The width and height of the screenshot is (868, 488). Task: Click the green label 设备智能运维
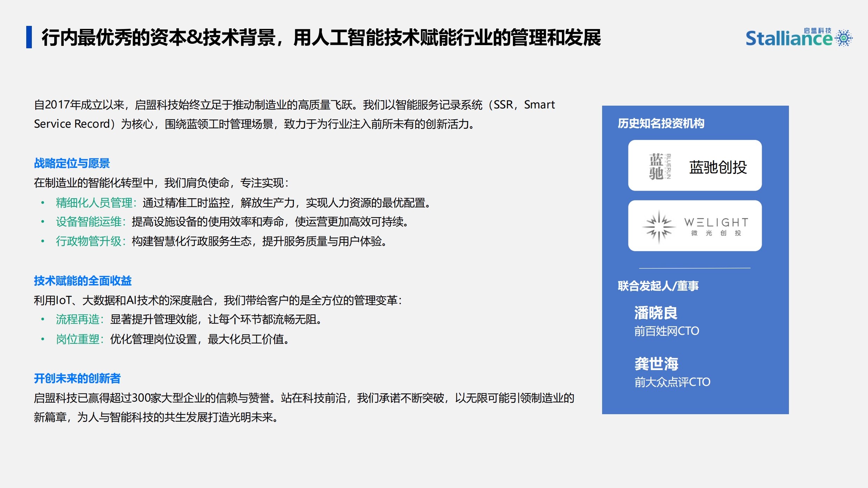(x=89, y=221)
